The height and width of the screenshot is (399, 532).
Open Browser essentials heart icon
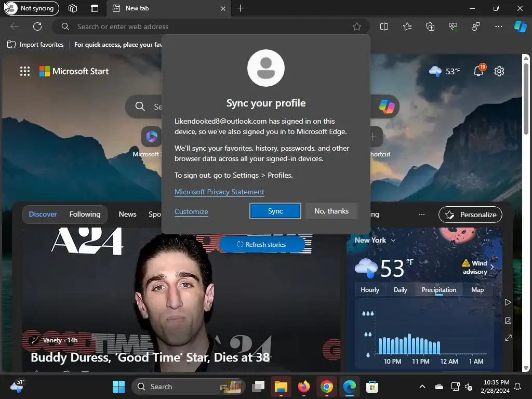[453, 26]
